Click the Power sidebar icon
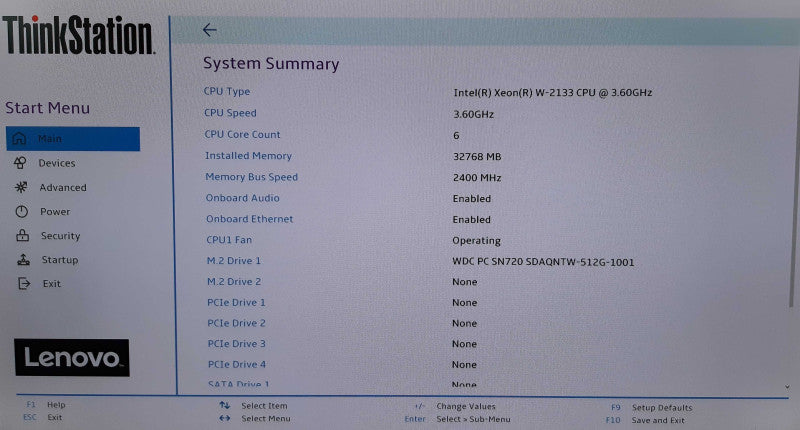800x430 pixels. coord(21,211)
